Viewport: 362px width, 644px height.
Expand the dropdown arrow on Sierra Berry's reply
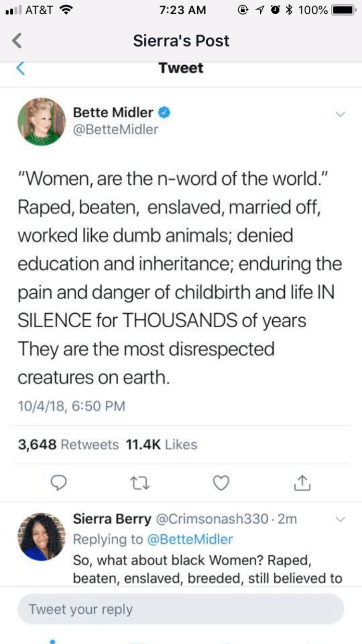click(340, 519)
